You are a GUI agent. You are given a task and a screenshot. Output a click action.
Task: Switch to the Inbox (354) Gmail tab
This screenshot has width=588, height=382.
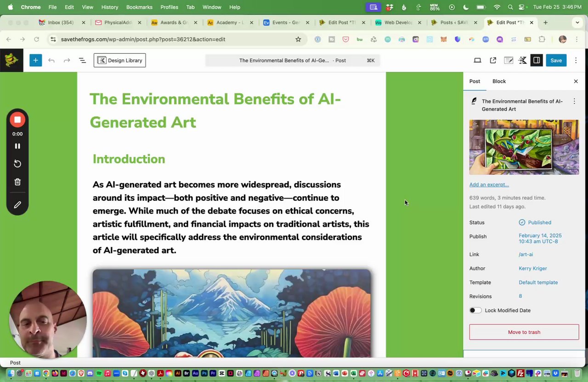point(61,23)
